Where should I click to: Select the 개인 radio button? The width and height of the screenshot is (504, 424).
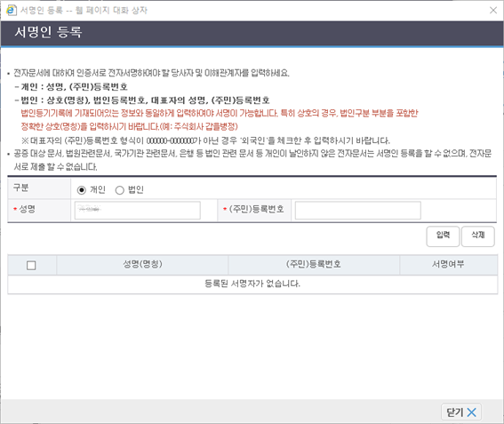pos(82,190)
